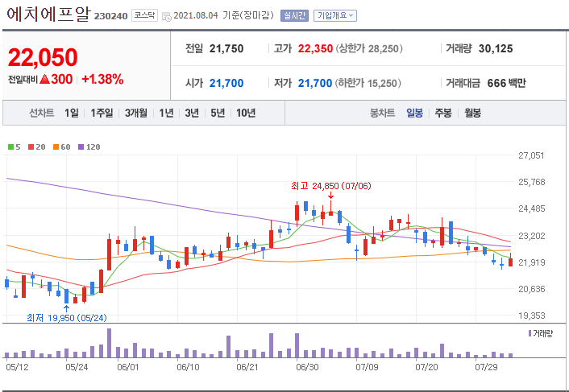The image size is (569, 392).
Task: Click the 실시간 real-time button
Action: [x=294, y=15]
